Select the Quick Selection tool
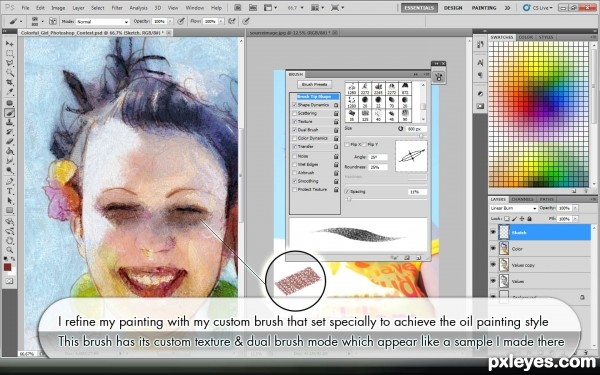 [10, 73]
